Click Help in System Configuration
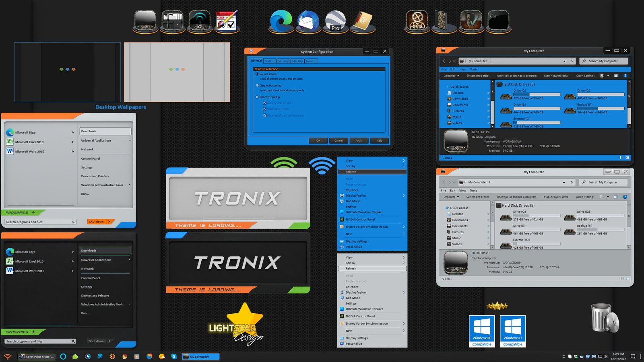The image size is (644, 362). pos(379,140)
